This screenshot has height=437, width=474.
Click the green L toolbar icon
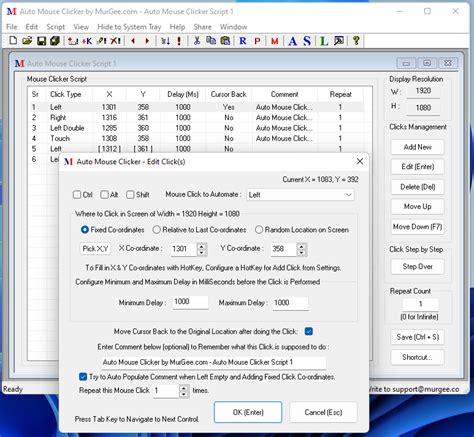[324, 41]
